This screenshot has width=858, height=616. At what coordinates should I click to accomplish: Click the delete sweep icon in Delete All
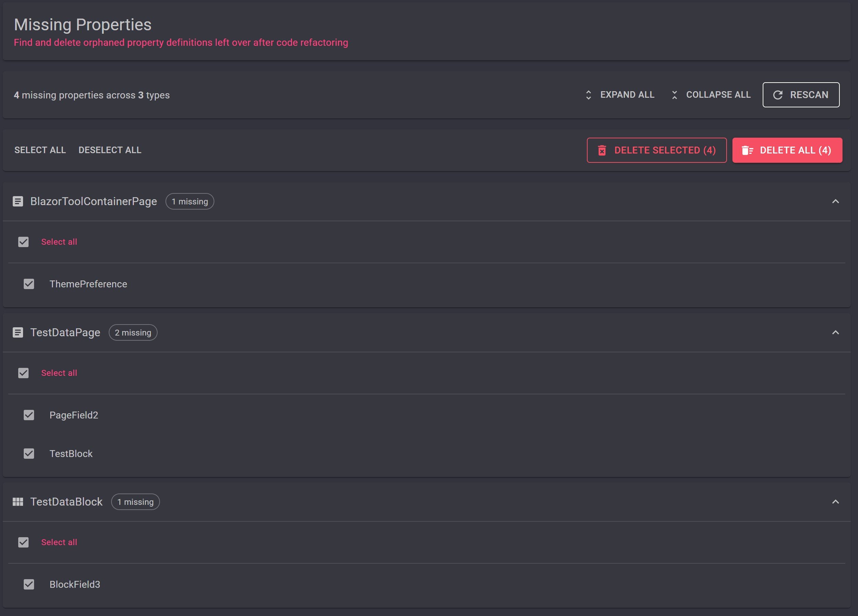(747, 151)
